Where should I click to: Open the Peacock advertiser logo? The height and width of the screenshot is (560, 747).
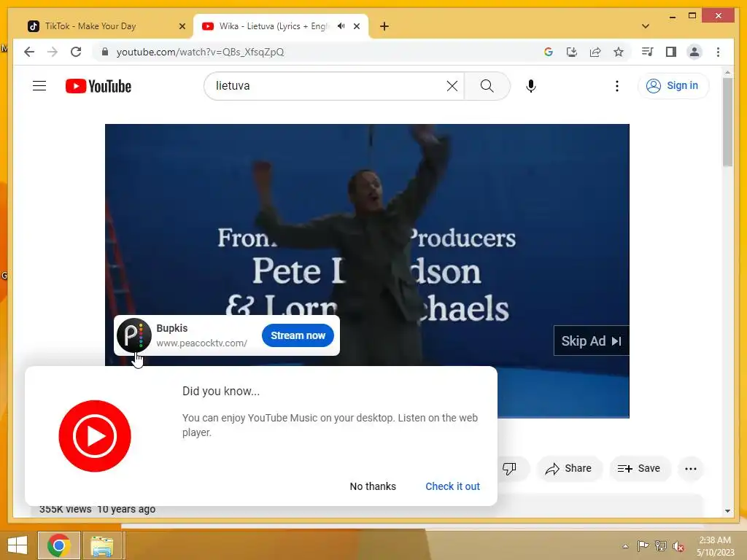[134, 335]
